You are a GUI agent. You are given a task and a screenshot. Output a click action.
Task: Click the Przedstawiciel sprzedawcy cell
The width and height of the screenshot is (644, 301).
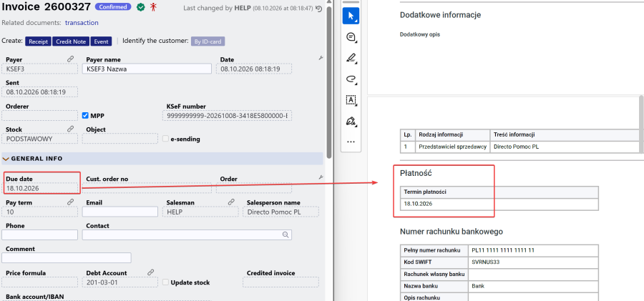(x=453, y=146)
